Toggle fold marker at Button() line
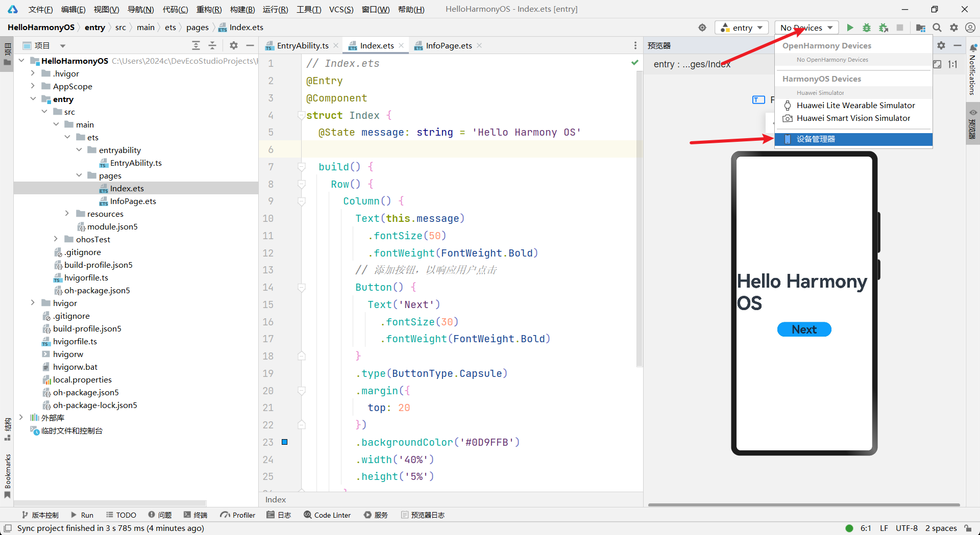The width and height of the screenshot is (980, 535). [x=301, y=288]
